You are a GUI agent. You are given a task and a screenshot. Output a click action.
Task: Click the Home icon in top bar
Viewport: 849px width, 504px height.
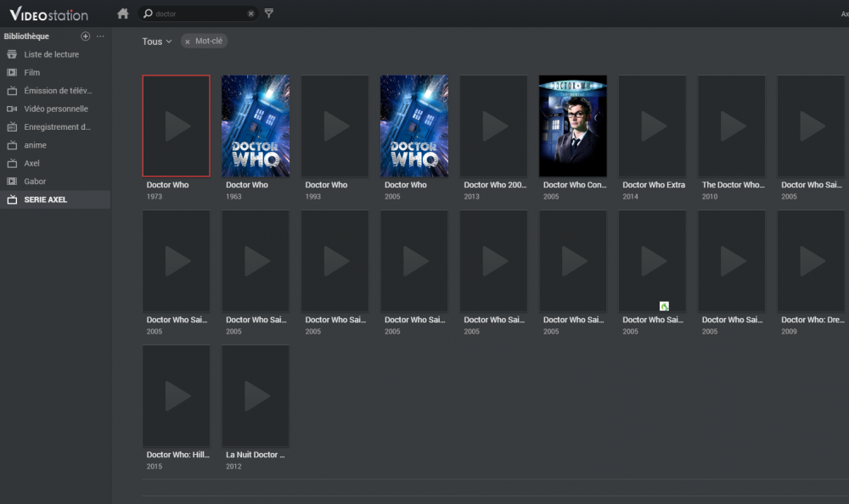123,14
